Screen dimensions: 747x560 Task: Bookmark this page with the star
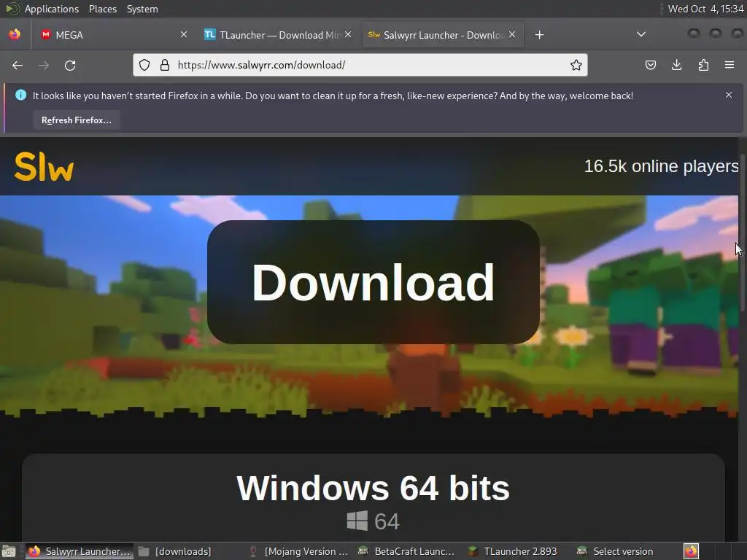pyautogui.click(x=576, y=65)
